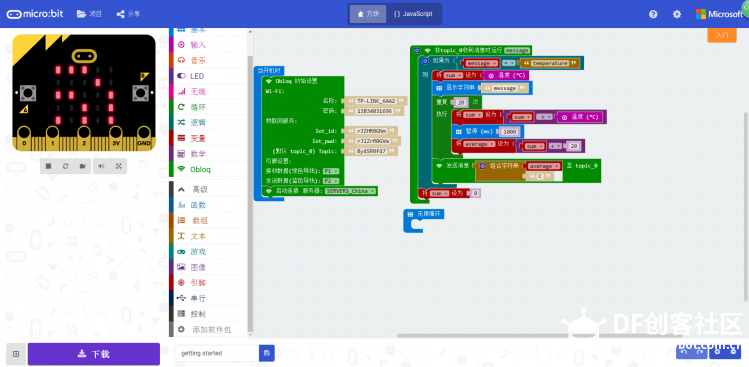The height and width of the screenshot is (367, 749).
Task: Open the P1 receive-pin dropdown
Action: pos(331,171)
